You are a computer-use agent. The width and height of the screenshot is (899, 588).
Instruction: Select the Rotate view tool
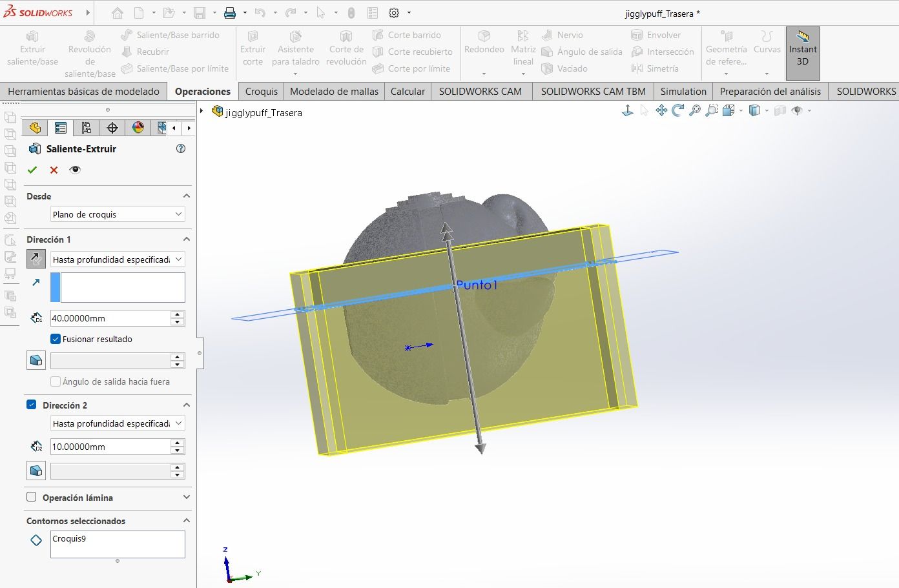click(678, 111)
